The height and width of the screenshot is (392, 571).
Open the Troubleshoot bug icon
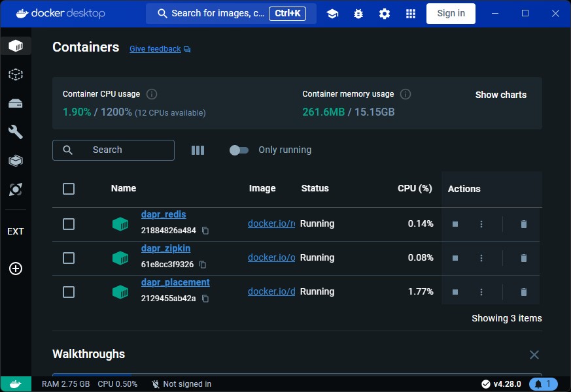pos(358,14)
